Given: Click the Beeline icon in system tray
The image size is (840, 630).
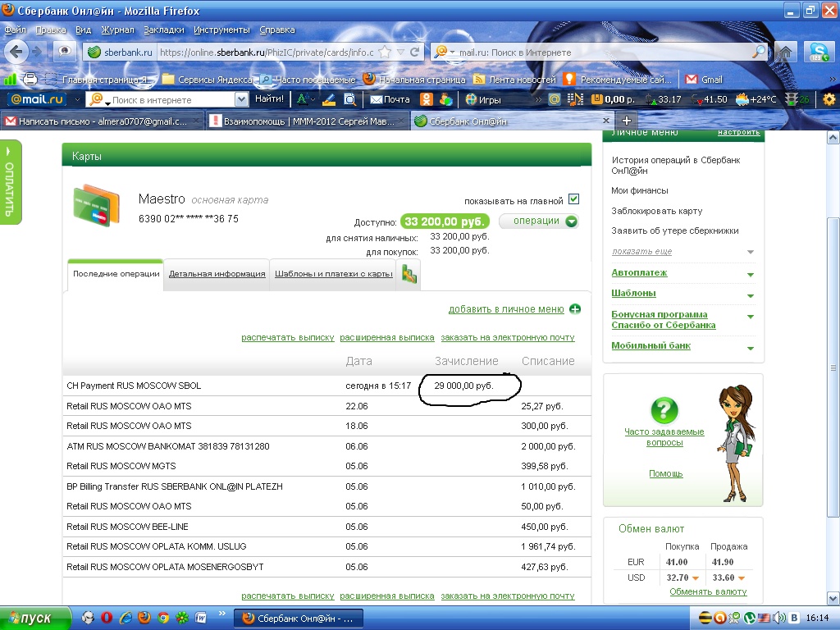Looking at the screenshot, I should coord(705,618).
